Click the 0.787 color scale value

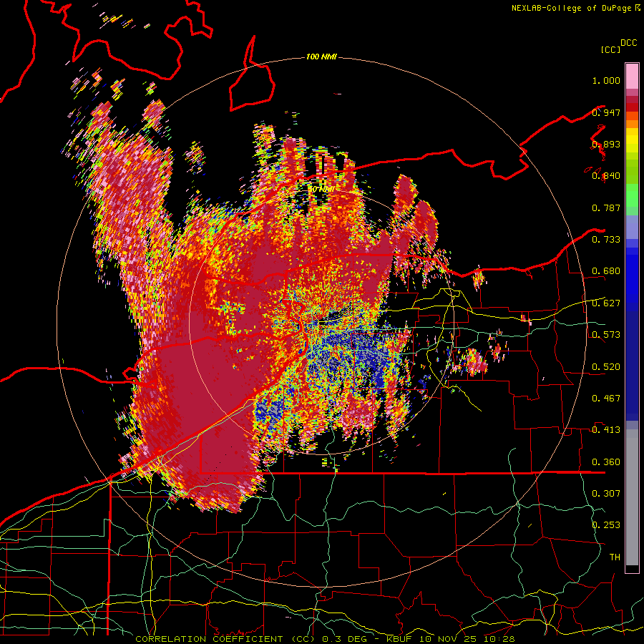coord(606,208)
